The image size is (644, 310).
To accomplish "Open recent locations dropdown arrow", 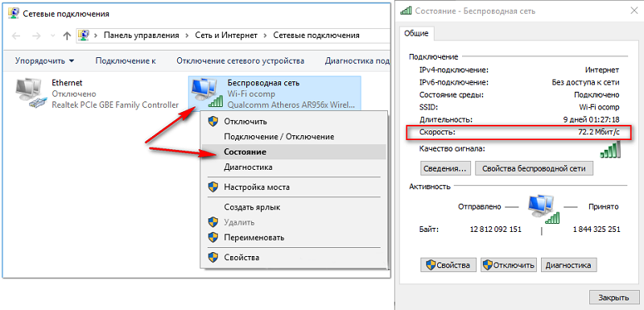I will tap(52, 36).
